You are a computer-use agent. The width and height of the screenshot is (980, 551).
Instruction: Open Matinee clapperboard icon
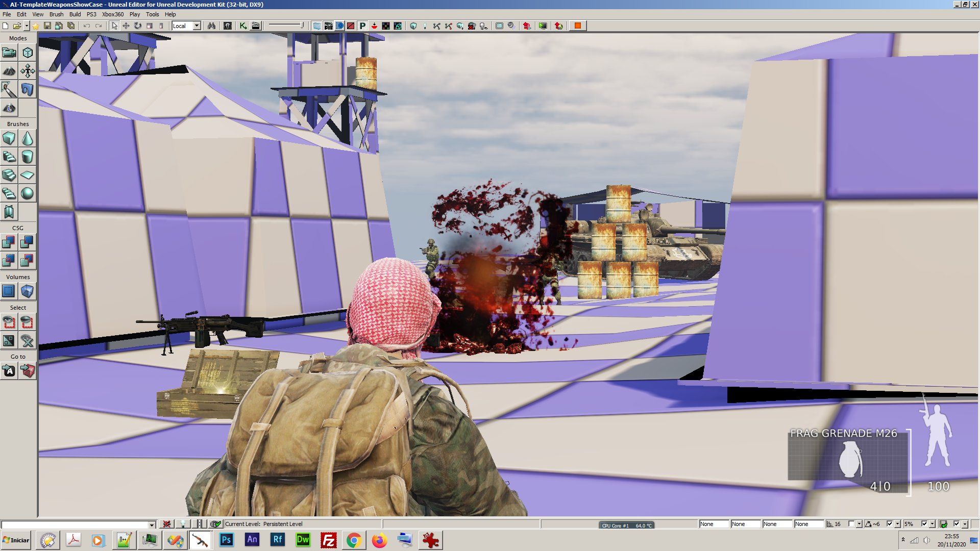256,26
